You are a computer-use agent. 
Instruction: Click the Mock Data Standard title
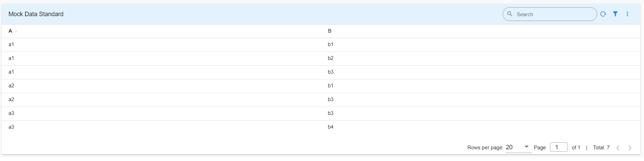tap(36, 14)
